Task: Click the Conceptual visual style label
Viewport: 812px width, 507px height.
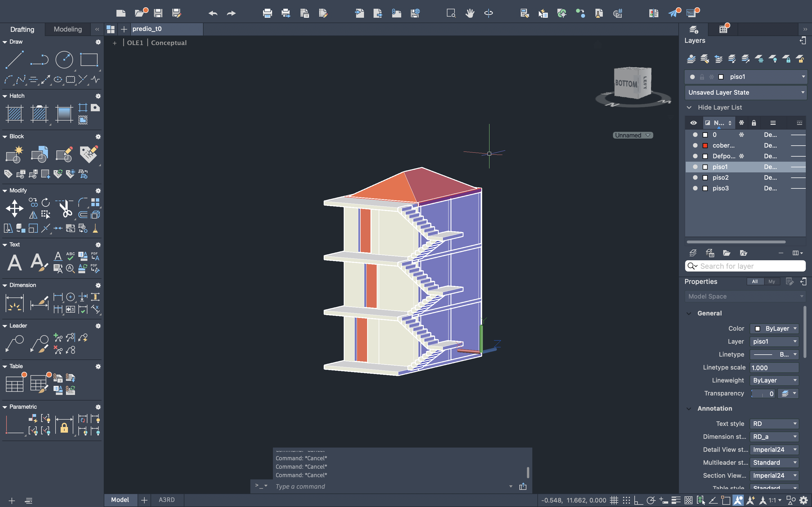Action: point(168,43)
